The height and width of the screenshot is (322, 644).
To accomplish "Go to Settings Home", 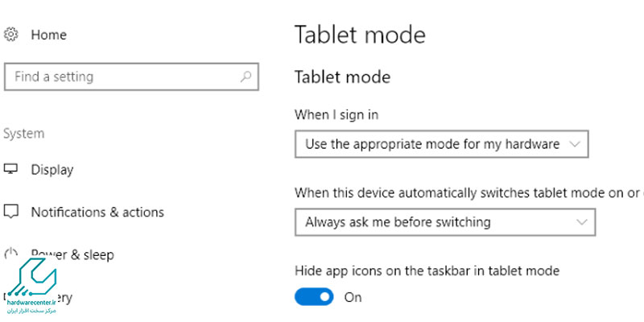I will tap(48, 35).
